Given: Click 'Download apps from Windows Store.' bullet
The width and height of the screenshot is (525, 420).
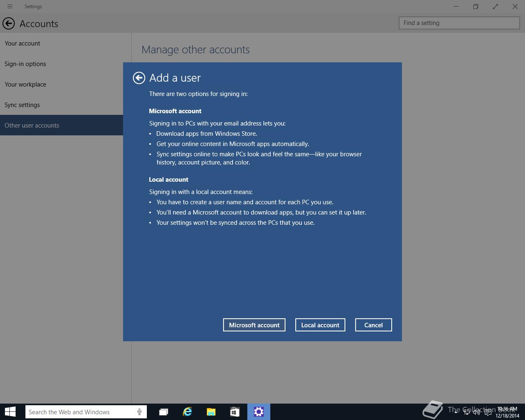Looking at the screenshot, I should point(207,134).
